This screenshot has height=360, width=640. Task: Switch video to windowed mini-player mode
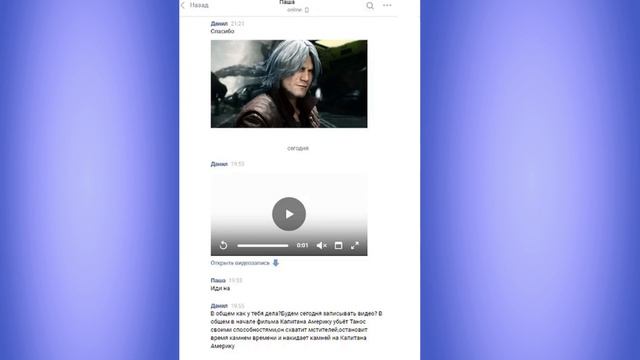click(x=338, y=245)
